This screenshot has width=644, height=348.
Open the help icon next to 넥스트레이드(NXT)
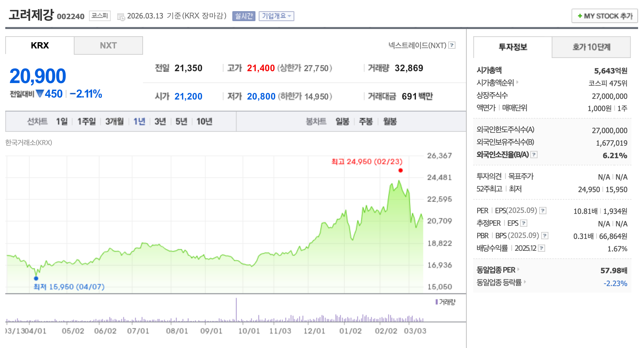[452, 45]
